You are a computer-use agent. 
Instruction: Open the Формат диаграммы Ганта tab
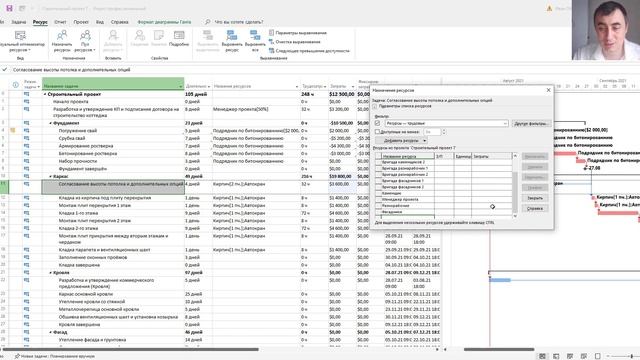click(x=164, y=22)
